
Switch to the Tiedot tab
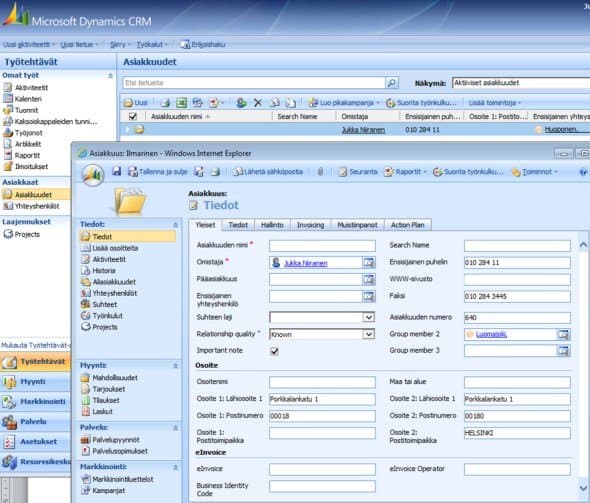coord(238,225)
